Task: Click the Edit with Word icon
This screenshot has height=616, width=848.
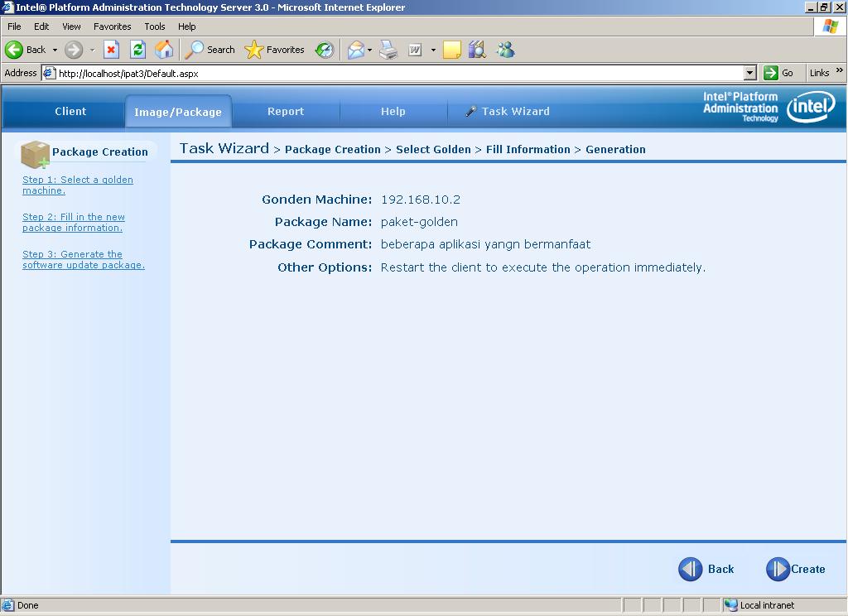Action: (415, 50)
